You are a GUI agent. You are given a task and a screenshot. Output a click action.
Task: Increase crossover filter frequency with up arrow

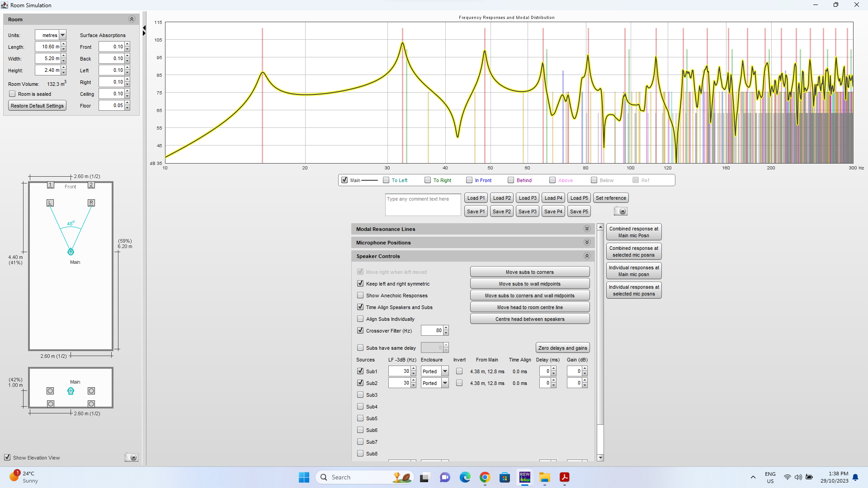(x=446, y=328)
